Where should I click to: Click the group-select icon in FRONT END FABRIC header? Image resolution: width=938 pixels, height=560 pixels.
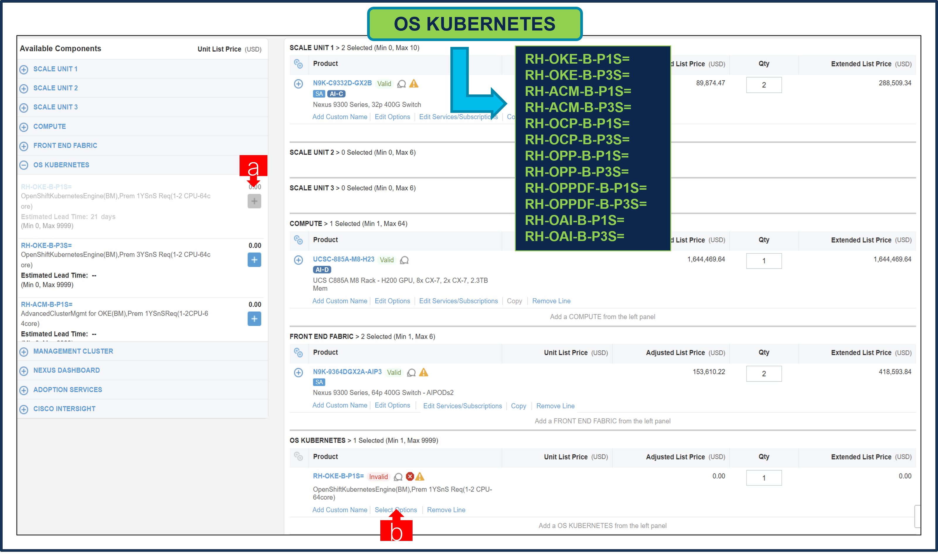pos(298,353)
